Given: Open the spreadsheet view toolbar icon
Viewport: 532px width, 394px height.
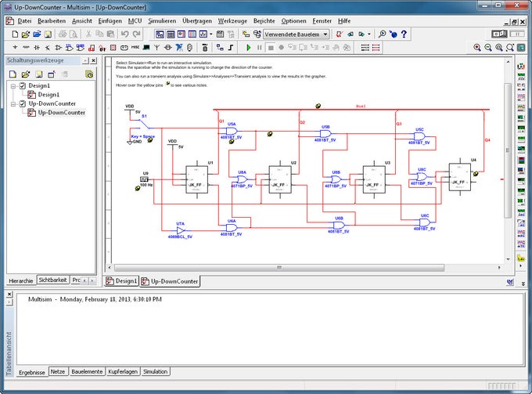Looking at the screenshot, I should coord(171,34).
